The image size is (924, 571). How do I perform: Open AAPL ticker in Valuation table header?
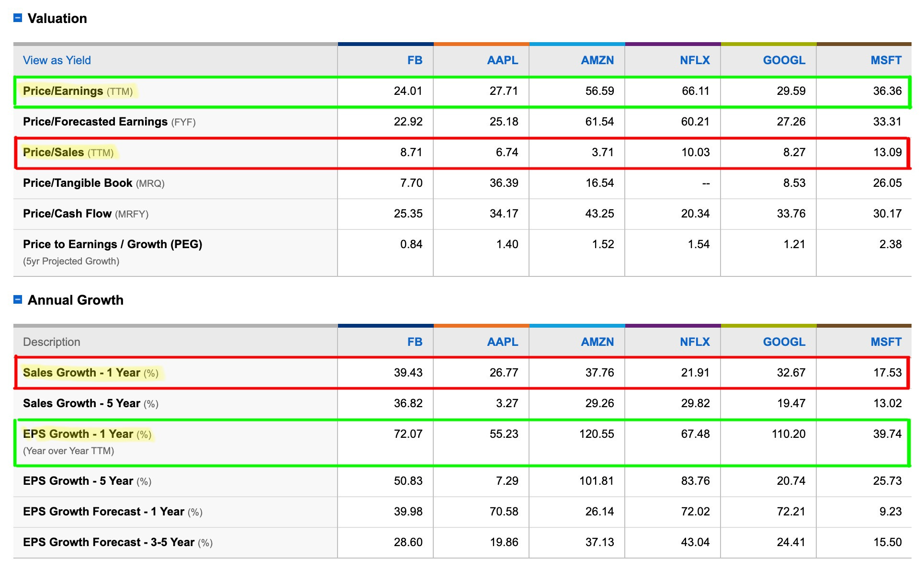502,60
